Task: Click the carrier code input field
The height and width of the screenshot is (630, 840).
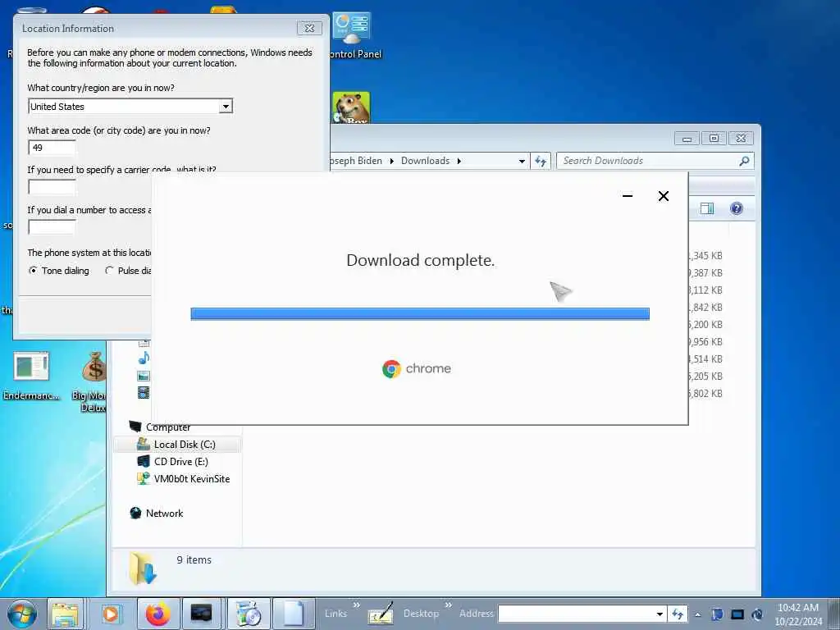Action: click(x=52, y=187)
